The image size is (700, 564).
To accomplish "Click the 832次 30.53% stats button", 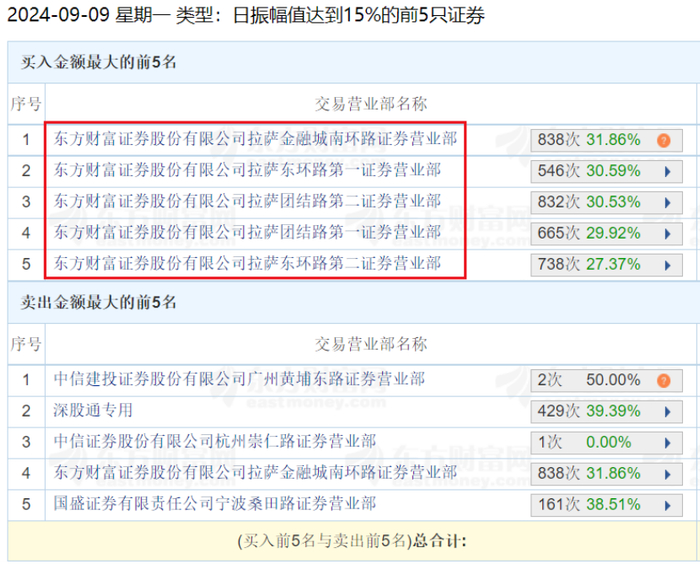I will 606,203.
